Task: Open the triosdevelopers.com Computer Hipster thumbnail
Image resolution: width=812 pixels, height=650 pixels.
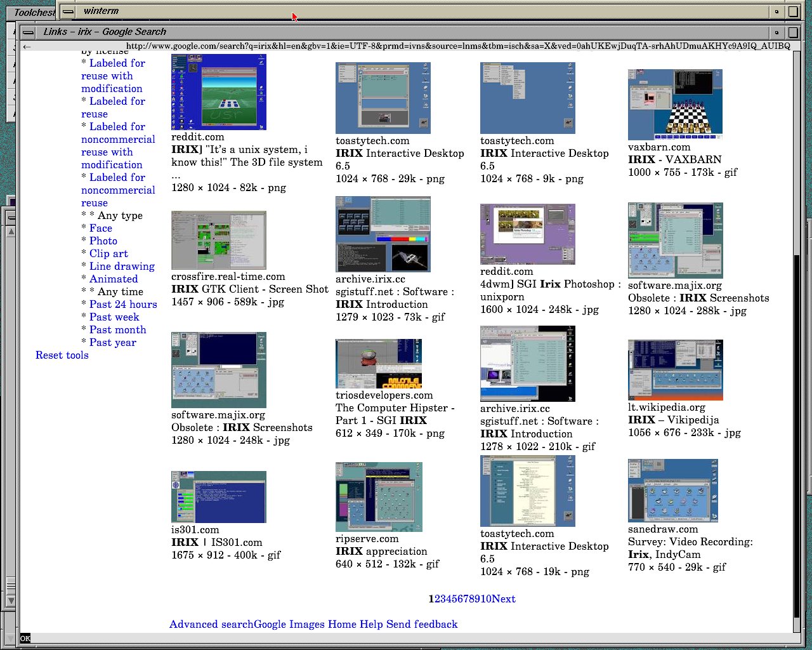Action: pyautogui.click(x=378, y=364)
